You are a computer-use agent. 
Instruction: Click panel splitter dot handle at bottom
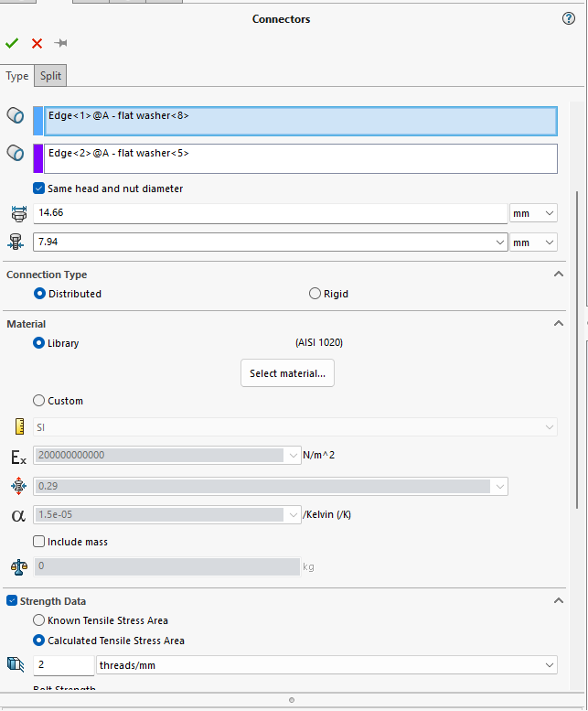(292, 700)
